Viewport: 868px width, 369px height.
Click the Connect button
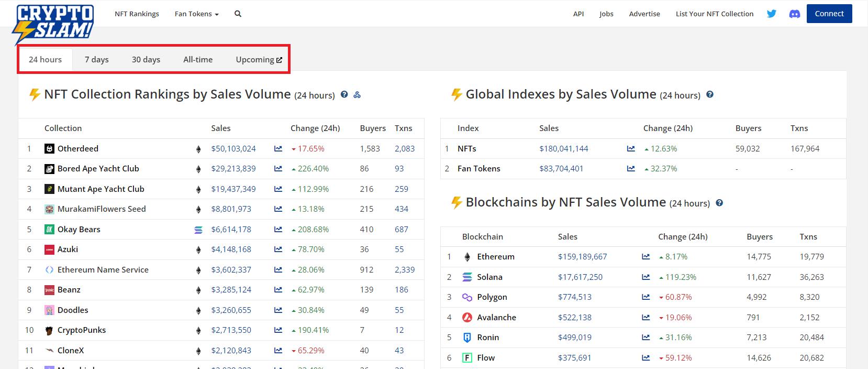pyautogui.click(x=829, y=14)
